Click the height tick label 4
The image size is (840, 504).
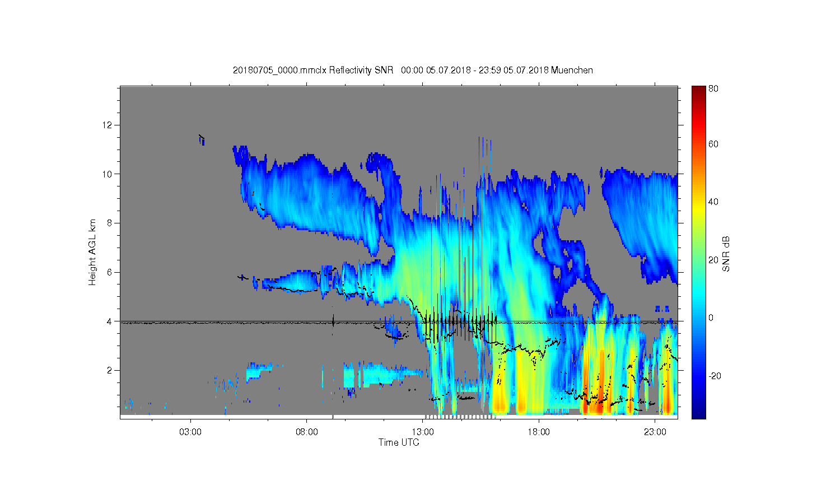click(x=110, y=321)
